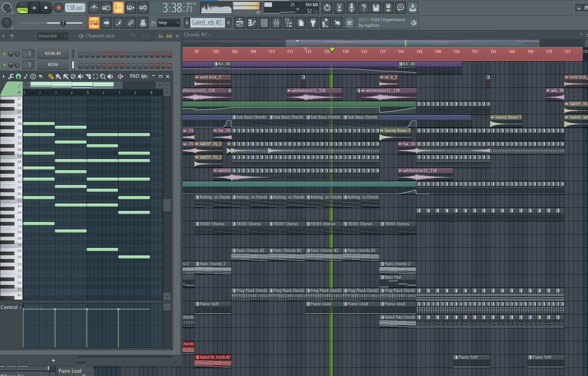The image size is (588, 376).
Task: Toggle PAT/SONG mode switch
Action: [22, 8]
